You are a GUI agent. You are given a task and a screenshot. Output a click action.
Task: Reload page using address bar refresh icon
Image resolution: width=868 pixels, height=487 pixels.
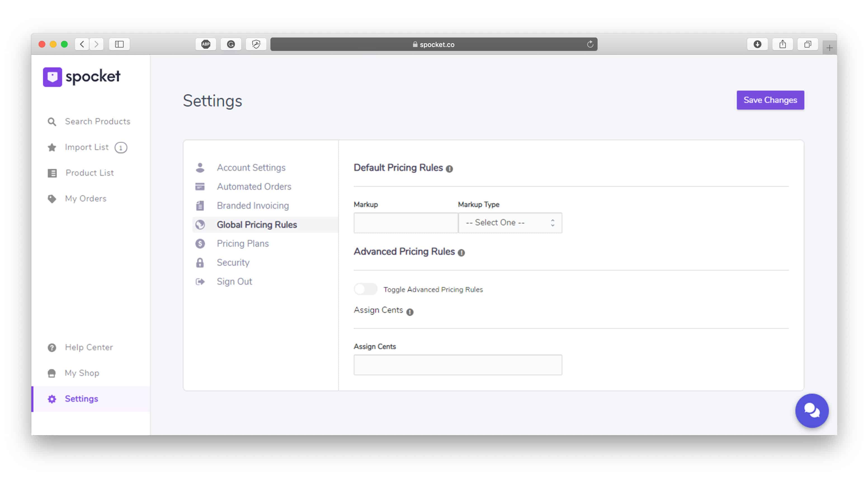tap(590, 44)
